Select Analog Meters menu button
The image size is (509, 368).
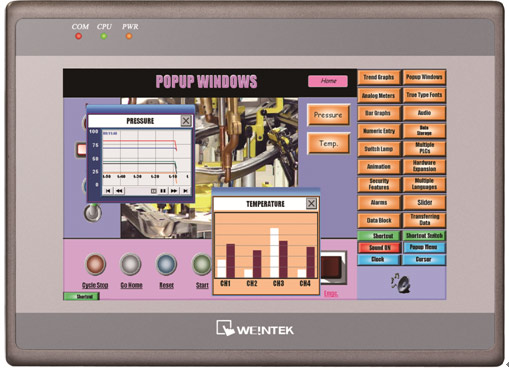point(379,95)
